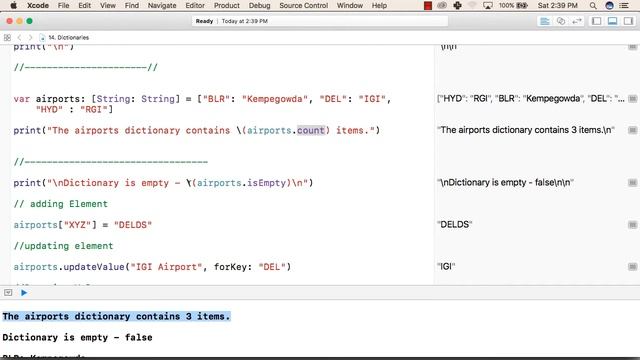Image resolution: width=640 pixels, height=360 pixels.
Task: Click the 'Dictionary is empty - false' console line
Action: click(77, 338)
